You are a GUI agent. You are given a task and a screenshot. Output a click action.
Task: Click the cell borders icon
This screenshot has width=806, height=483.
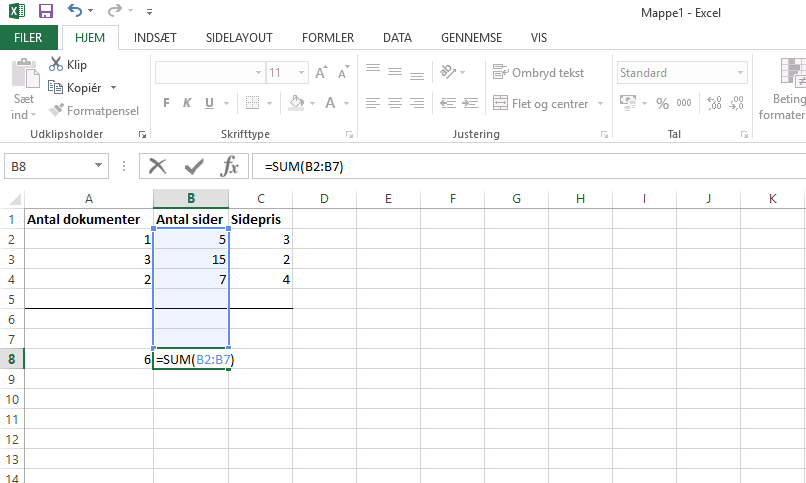tap(252, 103)
